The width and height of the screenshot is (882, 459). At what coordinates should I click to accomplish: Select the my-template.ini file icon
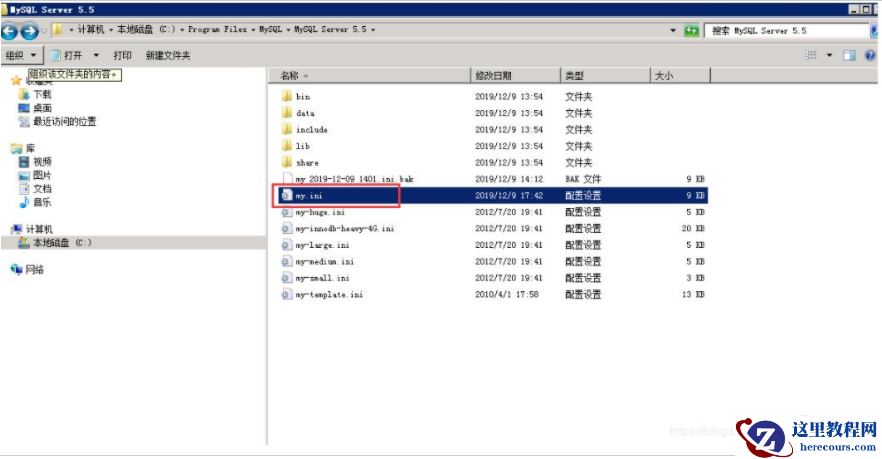[x=286, y=294]
